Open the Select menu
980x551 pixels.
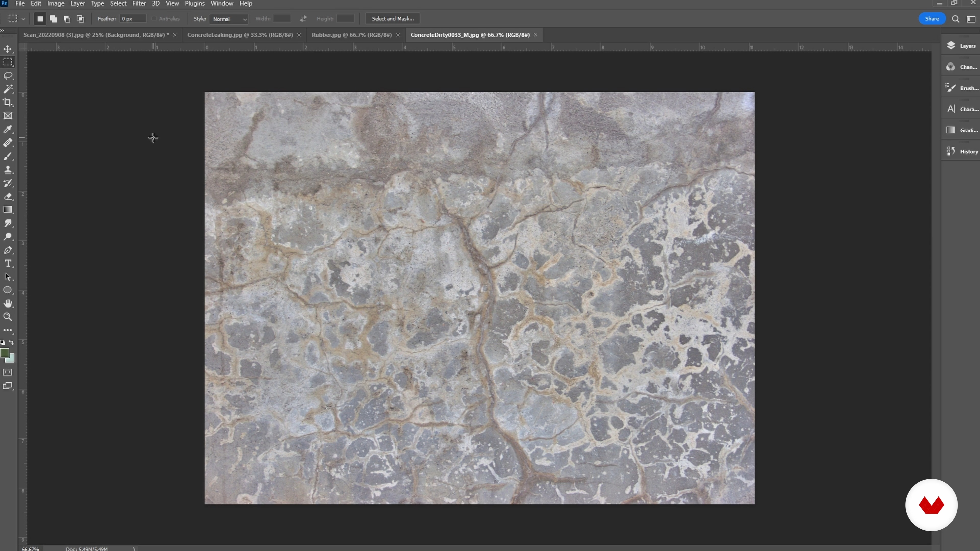pos(118,3)
